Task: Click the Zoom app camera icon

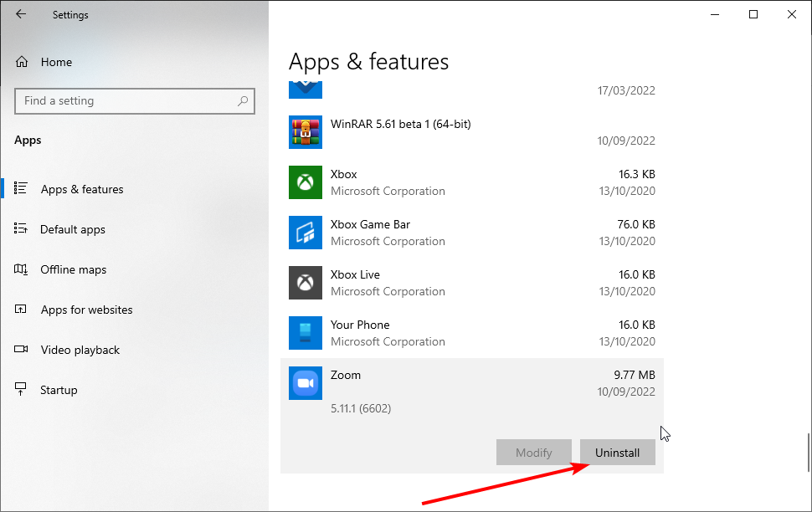Action: [x=305, y=383]
